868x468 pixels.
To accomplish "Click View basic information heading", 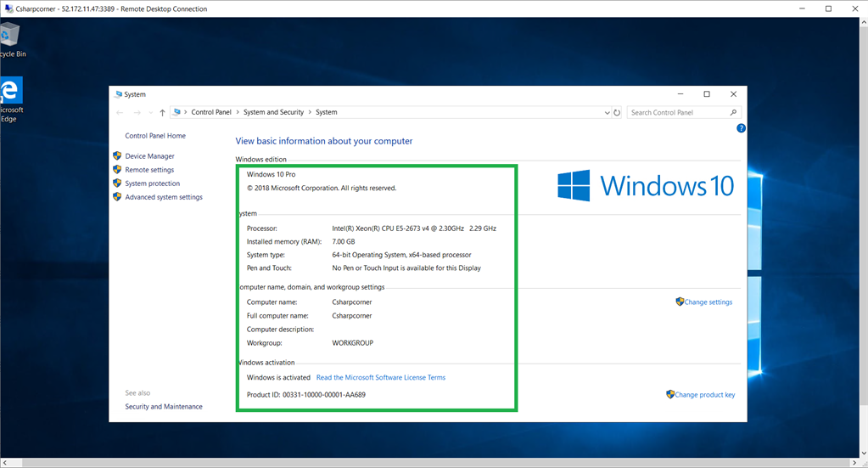I will 324,141.
